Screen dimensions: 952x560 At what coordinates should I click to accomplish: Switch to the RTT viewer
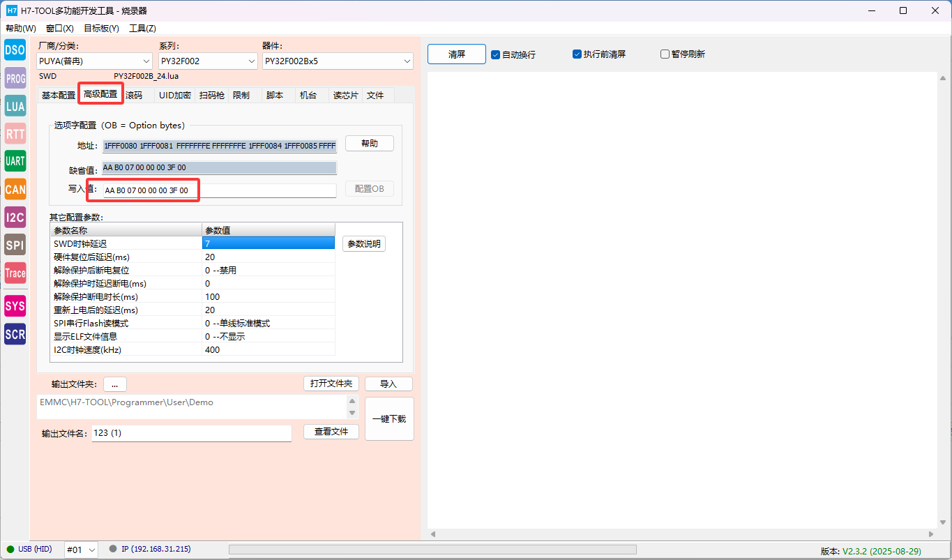pyautogui.click(x=15, y=133)
